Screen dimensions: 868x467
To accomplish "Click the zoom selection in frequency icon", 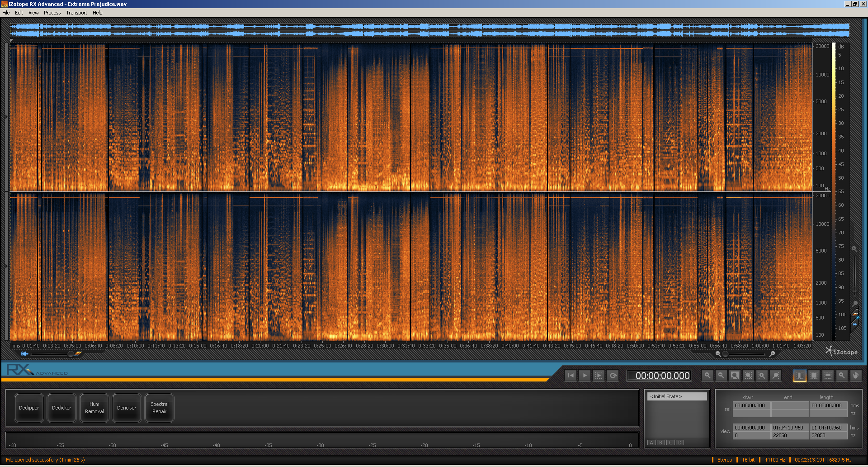I will coord(776,376).
